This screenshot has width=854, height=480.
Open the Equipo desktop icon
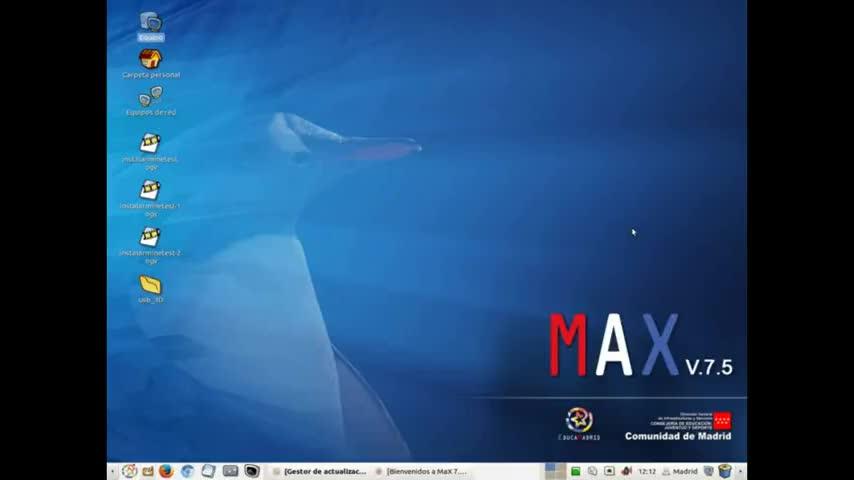point(150,26)
